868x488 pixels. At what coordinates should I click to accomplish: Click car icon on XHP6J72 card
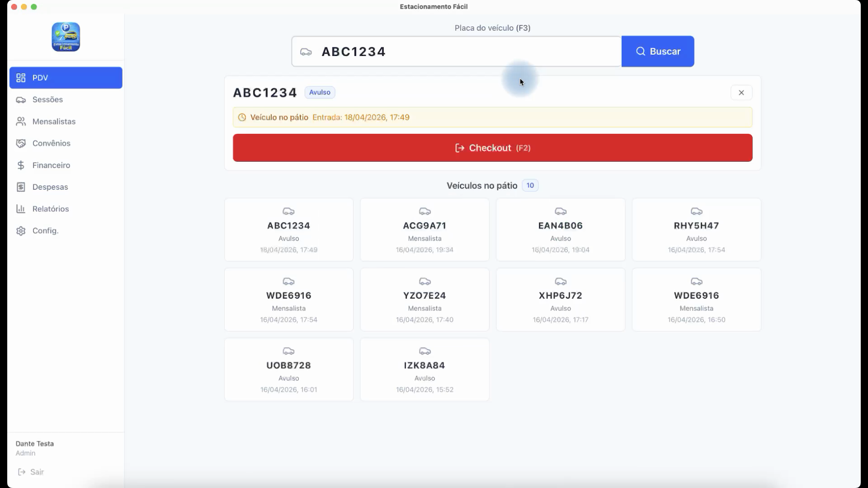tap(561, 282)
